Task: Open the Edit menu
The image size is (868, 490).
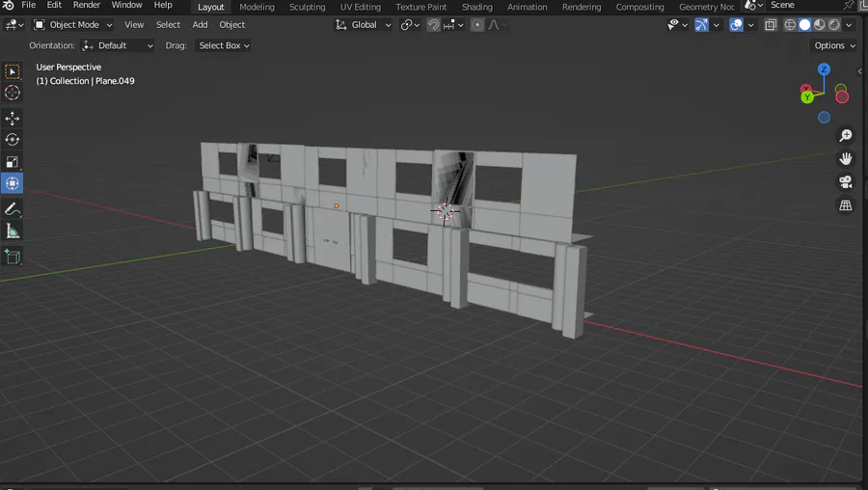Action: 54,5
